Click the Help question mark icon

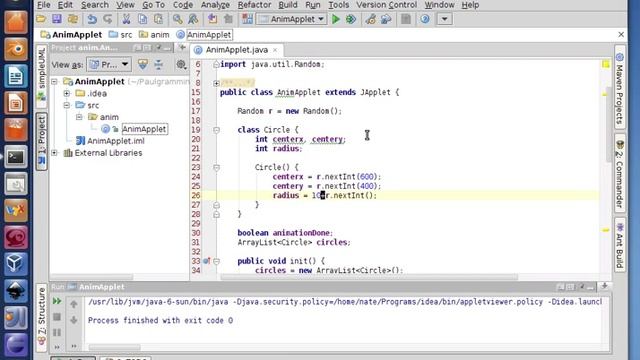(x=424, y=19)
